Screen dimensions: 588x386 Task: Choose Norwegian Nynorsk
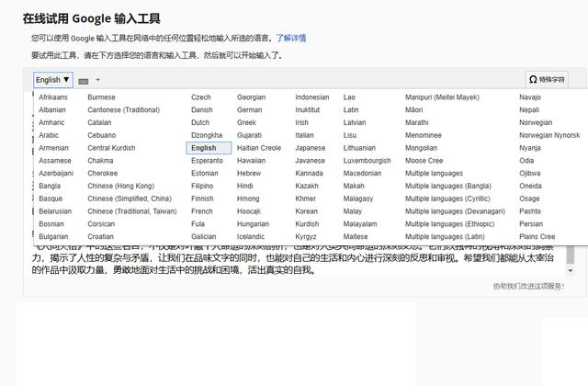click(549, 135)
